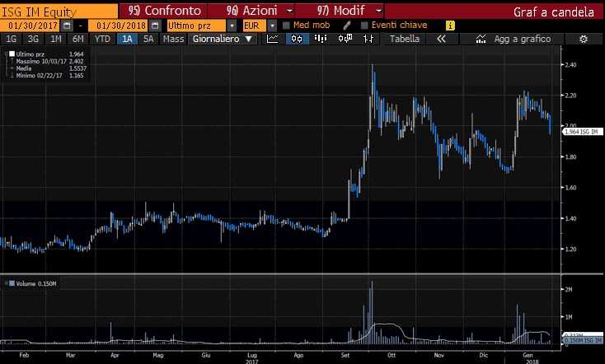Select the OHLC bar chart icon

pos(368,39)
